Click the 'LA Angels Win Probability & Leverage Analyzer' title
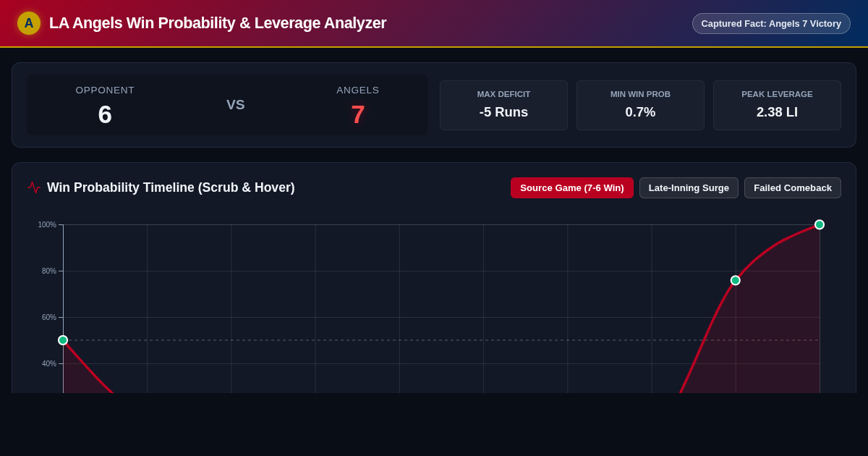The width and height of the screenshot is (868, 456). (x=218, y=23)
